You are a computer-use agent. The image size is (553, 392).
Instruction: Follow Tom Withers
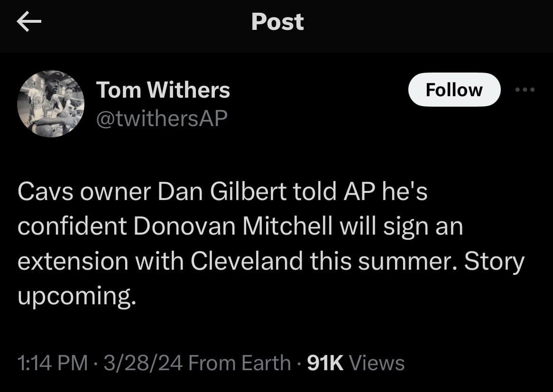[x=454, y=90]
